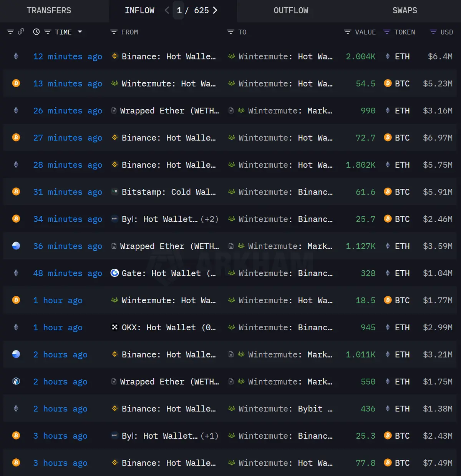Click Base chain icon on 1.011K ETH row
Image resolution: width=461 pixels, height=476 pixels.
(16, 354)
